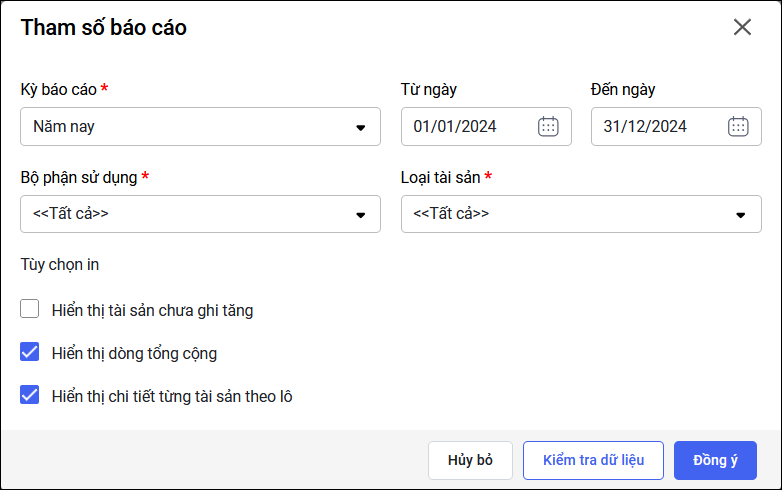Confirm with the Đồng ý button
782x490 pixels.
click(715, 460)
